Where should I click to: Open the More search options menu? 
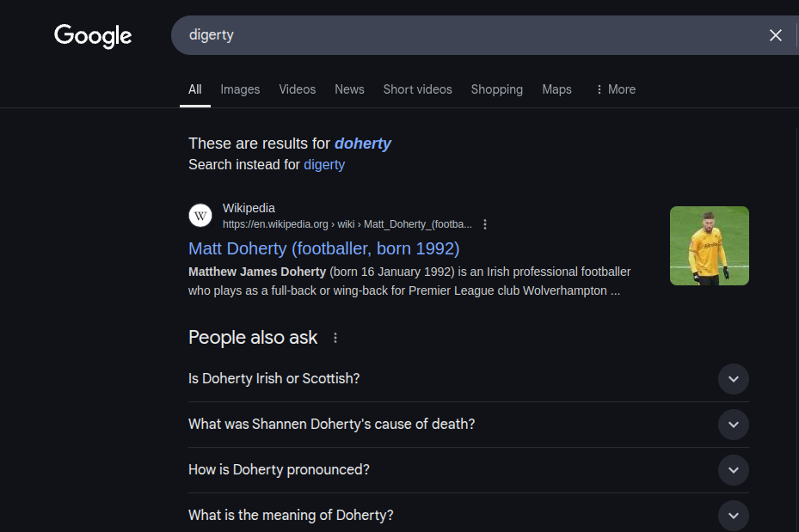pyautogui.click(x=616, y=89)
